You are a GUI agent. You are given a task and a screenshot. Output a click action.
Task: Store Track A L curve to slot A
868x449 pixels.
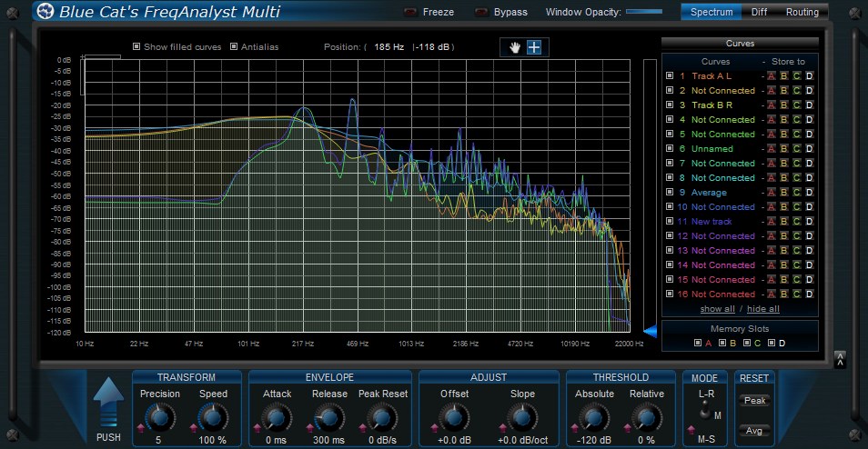click(x=772, y=75)
